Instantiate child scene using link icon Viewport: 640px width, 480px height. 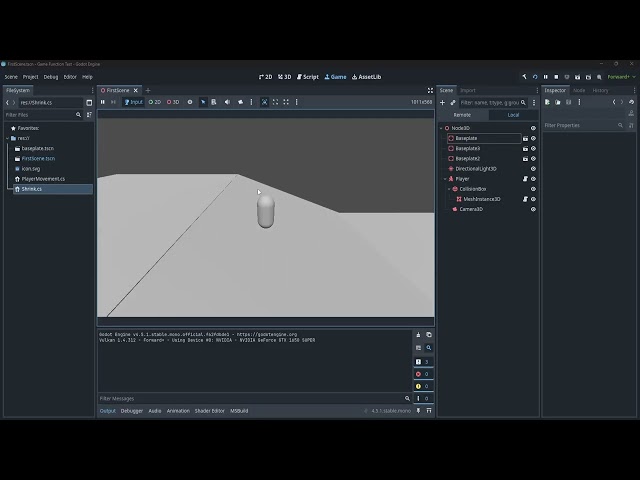coord(453,102)
